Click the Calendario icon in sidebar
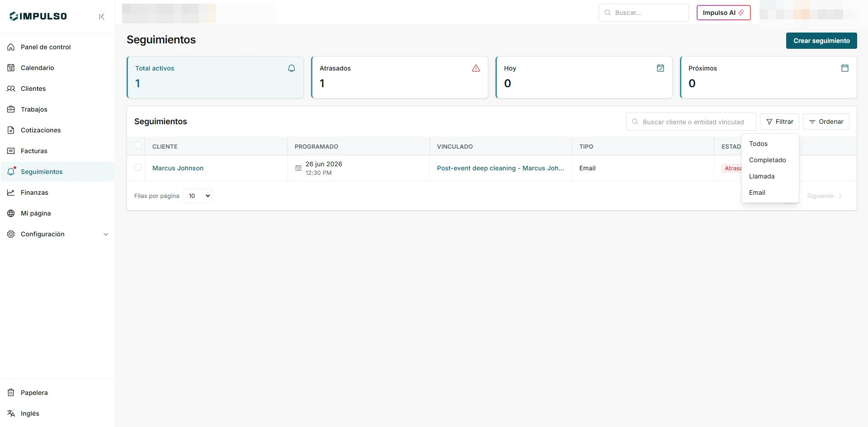This screenshot has width=868, height=427. [x=11, y=68]
